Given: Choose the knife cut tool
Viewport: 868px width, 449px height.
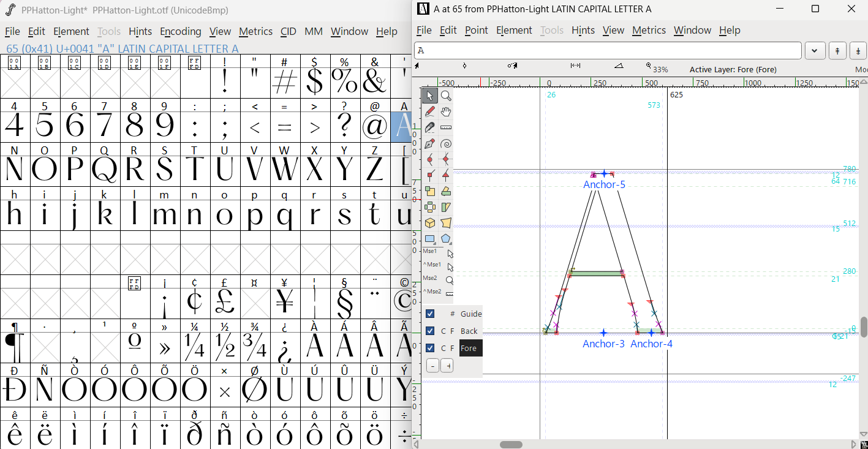Looking at the screenshot, I should click(x=430, y=127).
